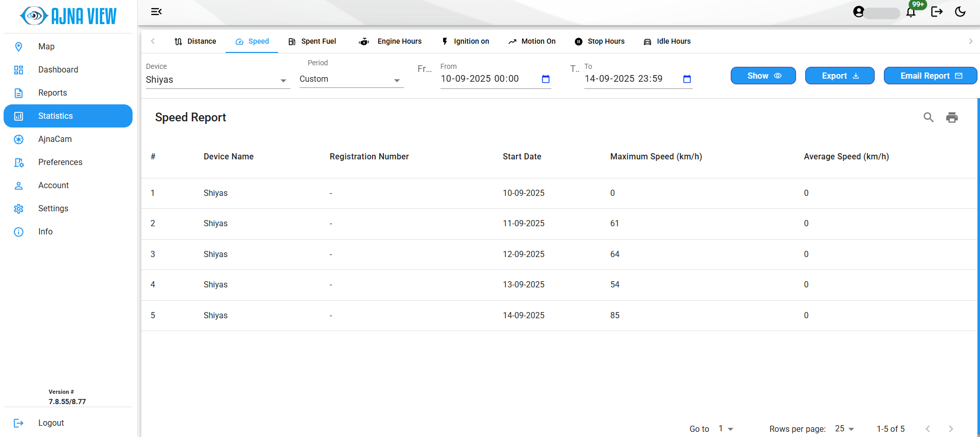This screenshot has width=980, height=437.
Task: Open the user profile avatar icon
Action: (858, 12)
